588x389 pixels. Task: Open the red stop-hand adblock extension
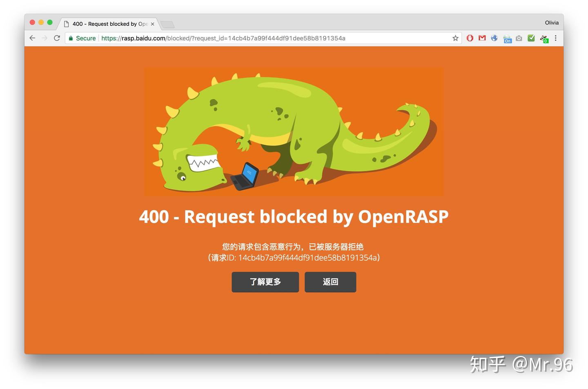(x=470, y=38)
